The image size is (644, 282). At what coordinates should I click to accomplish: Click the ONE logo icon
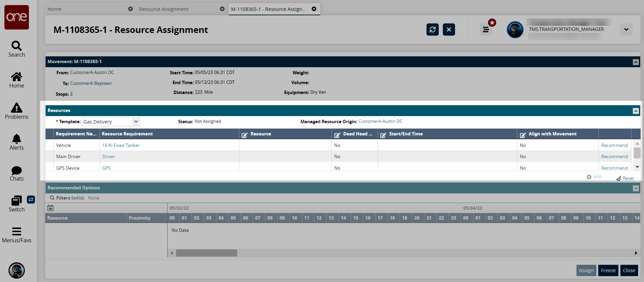click(x=17, y=17)
